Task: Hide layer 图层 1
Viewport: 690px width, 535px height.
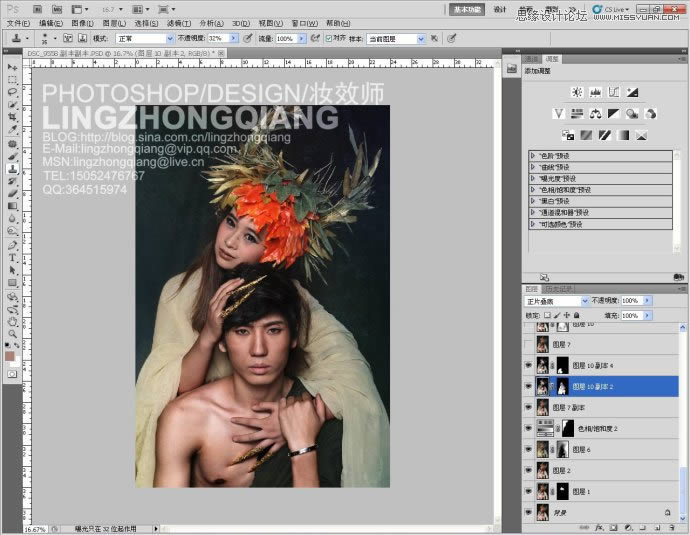Action: [x=529, y=491]
